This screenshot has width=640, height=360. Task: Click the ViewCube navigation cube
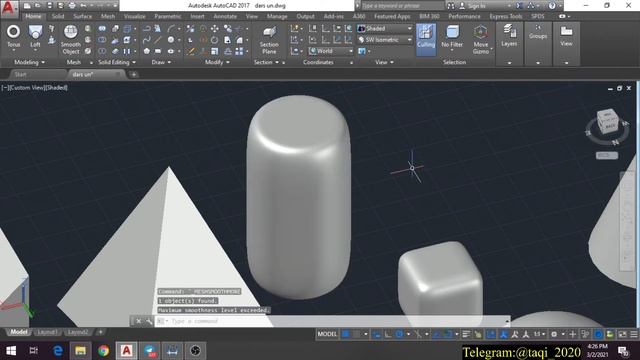point(607,121)
